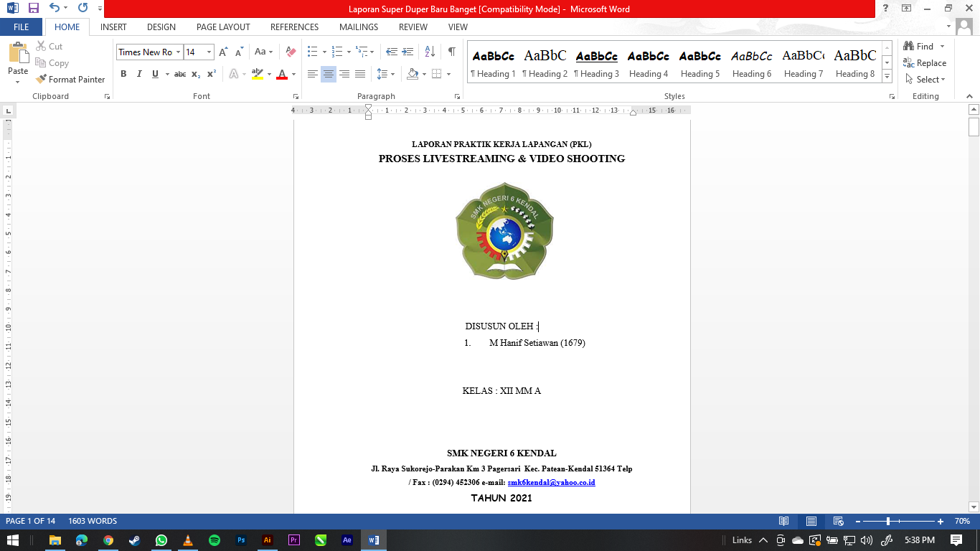Viewport: 980px width, 551px height.
Task: Expand the Bullets list dropdown
Action: 324,52
